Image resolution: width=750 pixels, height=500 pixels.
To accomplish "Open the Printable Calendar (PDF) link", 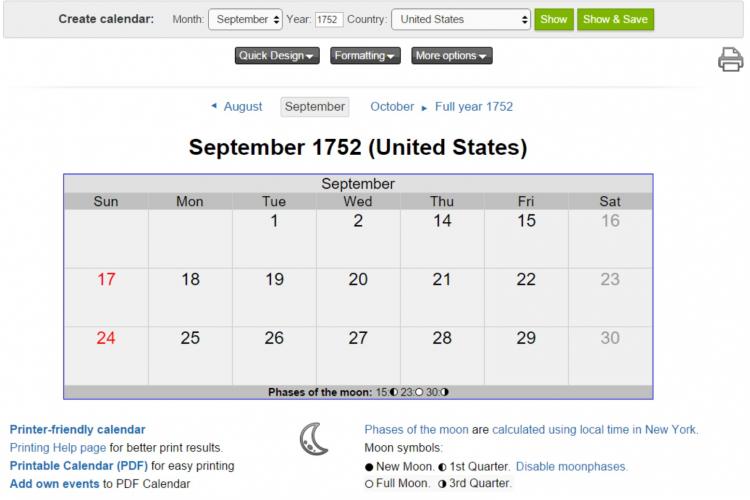I will (78, 466).
